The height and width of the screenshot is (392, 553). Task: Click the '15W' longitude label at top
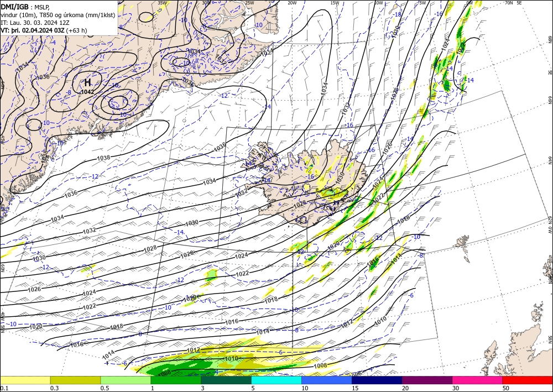coord(335,3)
